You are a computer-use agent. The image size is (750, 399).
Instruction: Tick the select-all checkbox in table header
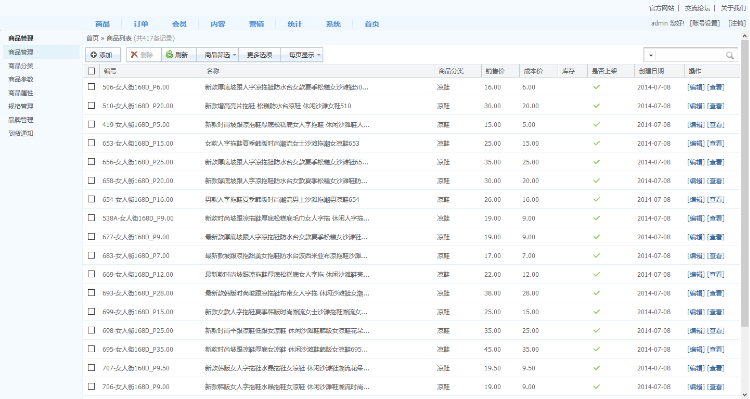[x=91, y=71]
